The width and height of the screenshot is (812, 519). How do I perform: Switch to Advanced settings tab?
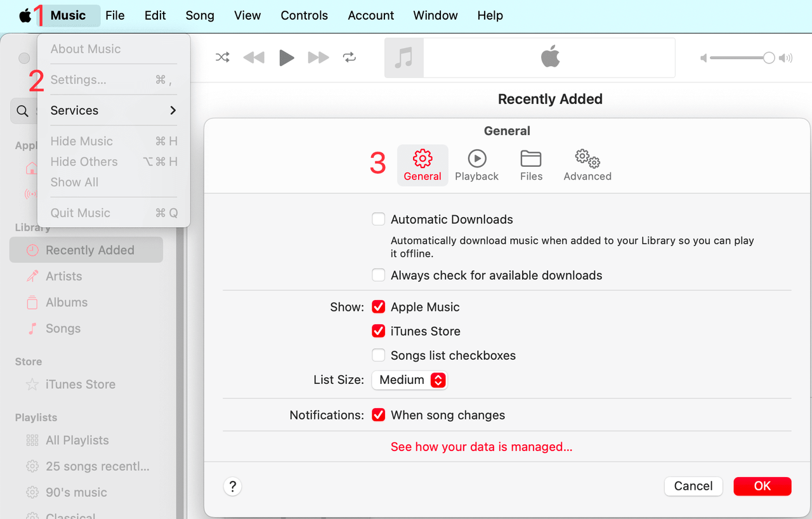[587, 165]
